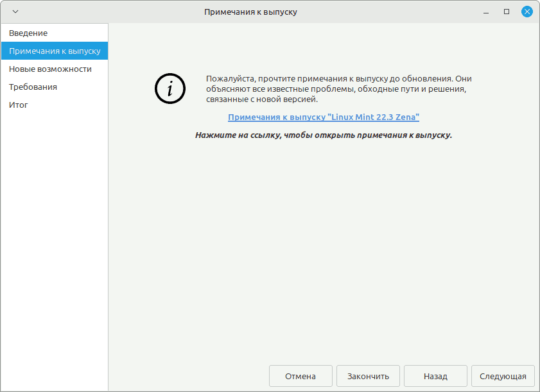
Task: Switch to the Итог sidebar step
Action: coord(55,105)
